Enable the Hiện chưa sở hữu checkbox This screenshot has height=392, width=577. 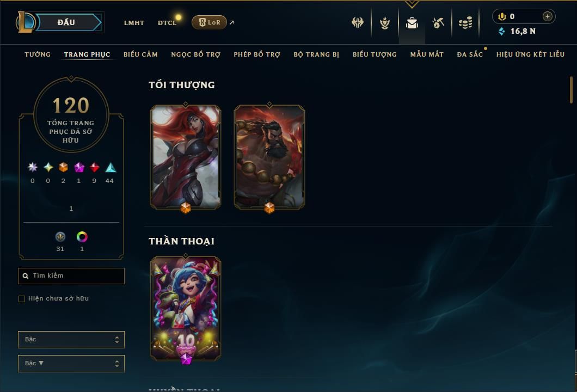22,298
